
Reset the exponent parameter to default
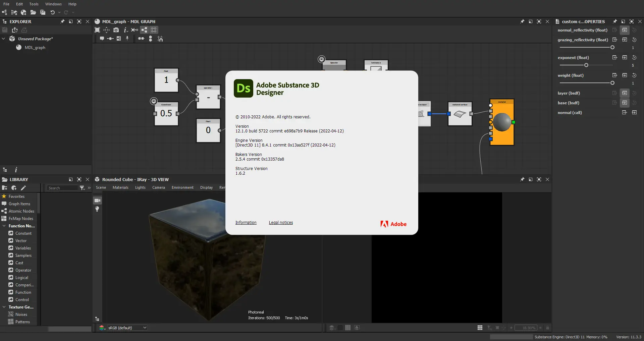(634, 57)
